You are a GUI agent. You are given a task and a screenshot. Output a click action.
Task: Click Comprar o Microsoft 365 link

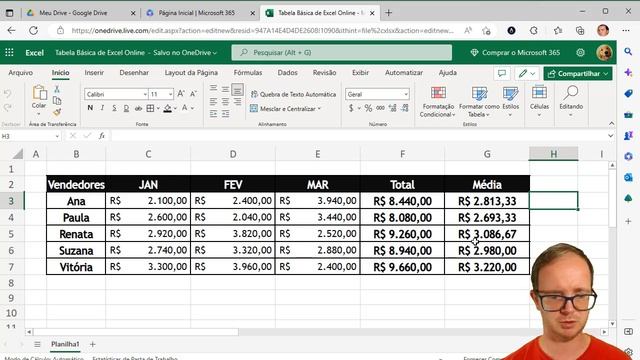click(516, 53)
